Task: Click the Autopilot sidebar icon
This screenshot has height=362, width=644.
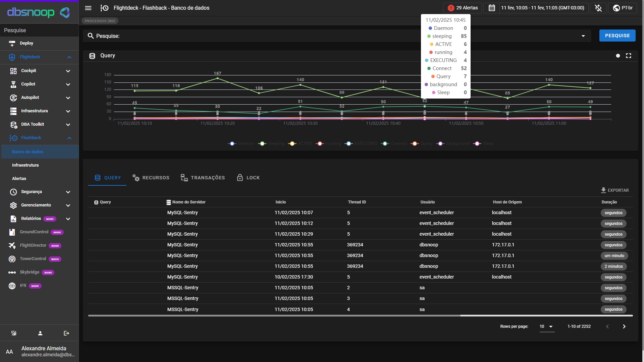Action: (13, 98)
